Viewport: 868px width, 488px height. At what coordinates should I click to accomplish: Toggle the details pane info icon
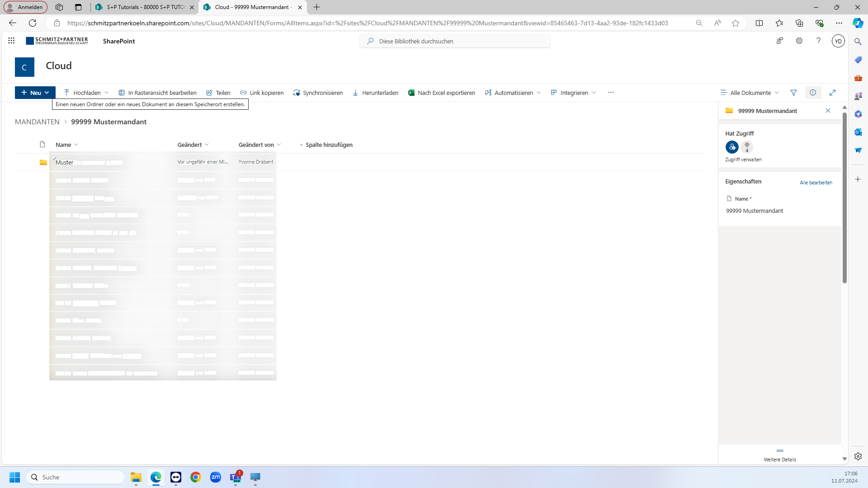[813, 93]
